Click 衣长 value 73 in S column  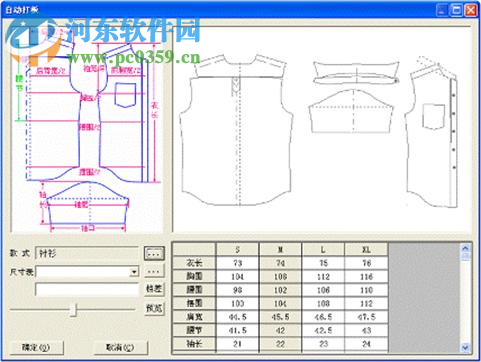[238, 263]
